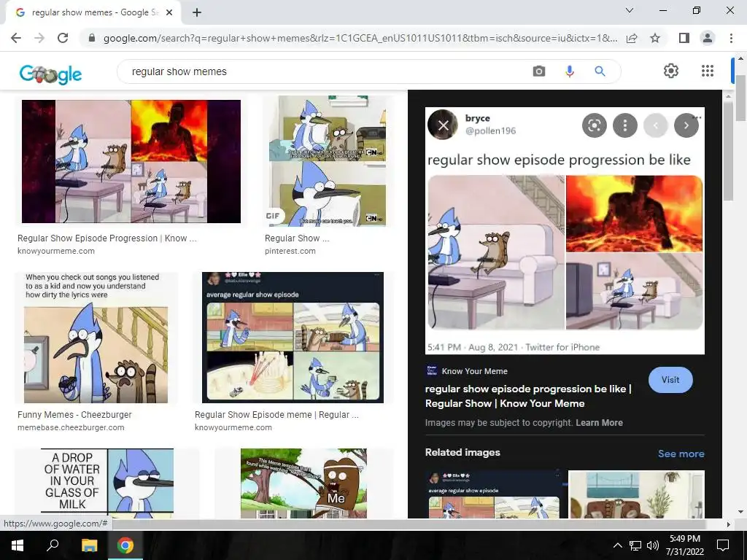Select the Regular Show Episode Progression thumbnail
This screenshot has width=747, height=560.
pos(131,161)
